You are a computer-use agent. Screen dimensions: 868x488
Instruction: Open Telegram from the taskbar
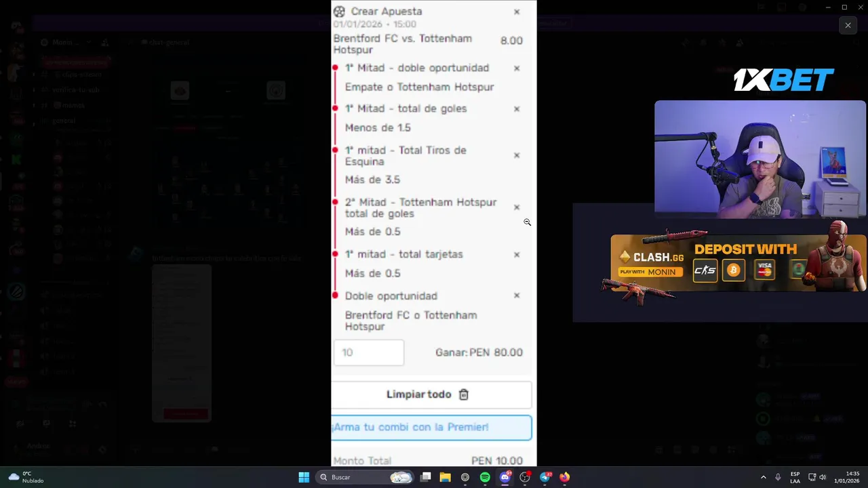pyautogui.click(x=545, y=477)
